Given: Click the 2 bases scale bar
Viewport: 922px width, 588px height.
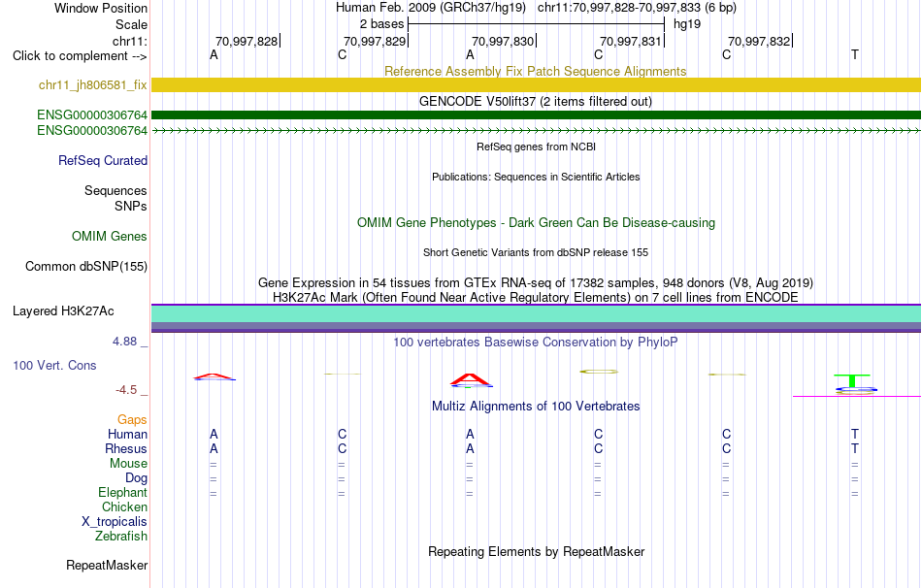Looking at the screenshot, I should (536, 24).
